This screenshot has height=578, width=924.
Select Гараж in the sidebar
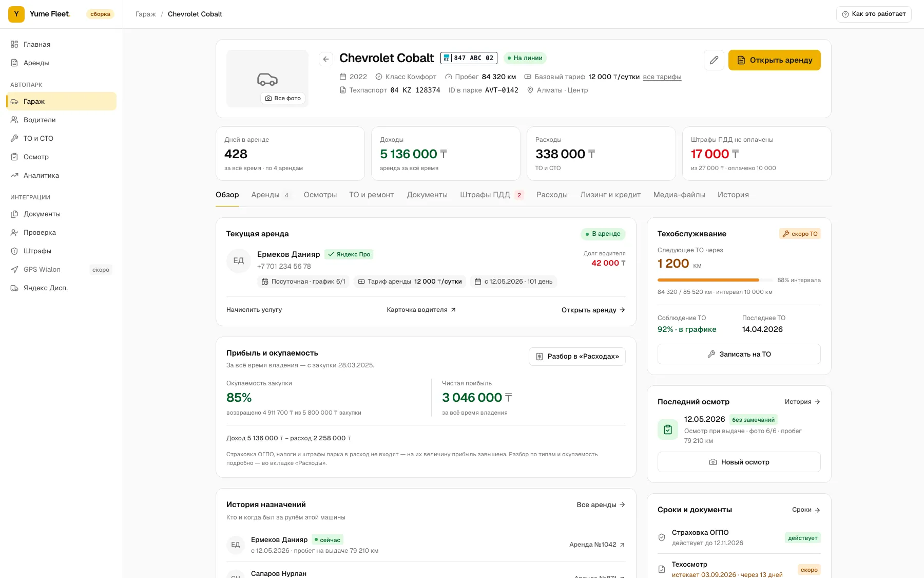pos(61,101)
